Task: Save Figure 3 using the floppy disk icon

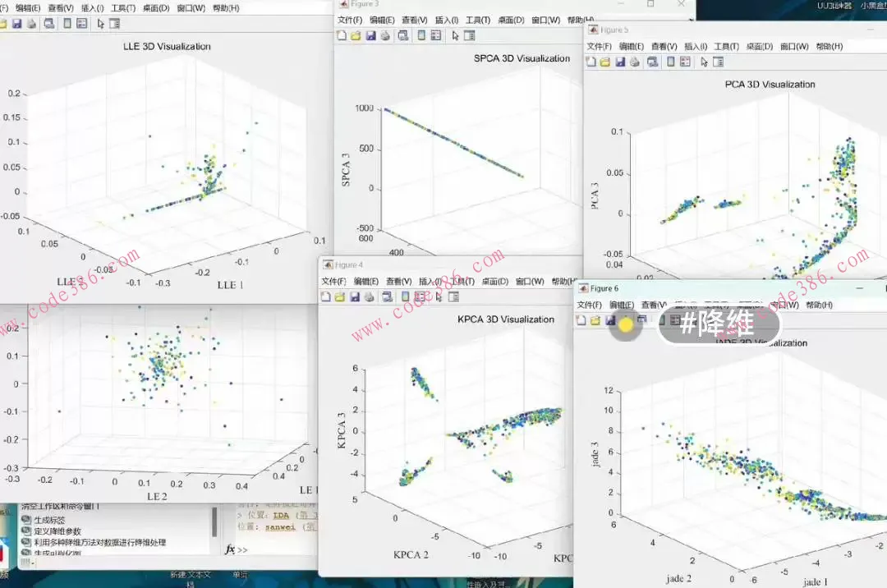Action: (370, 35)
